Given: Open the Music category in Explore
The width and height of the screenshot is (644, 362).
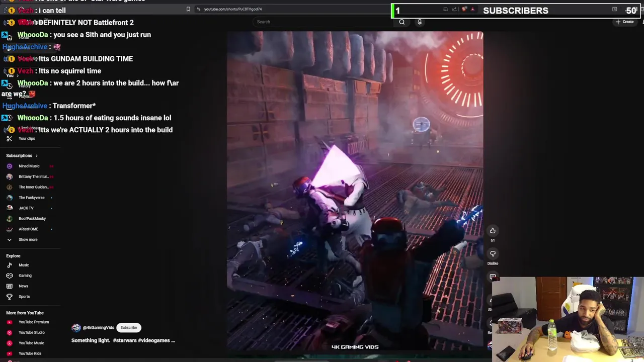Looking at the screenshot, I should click(18, 265).
